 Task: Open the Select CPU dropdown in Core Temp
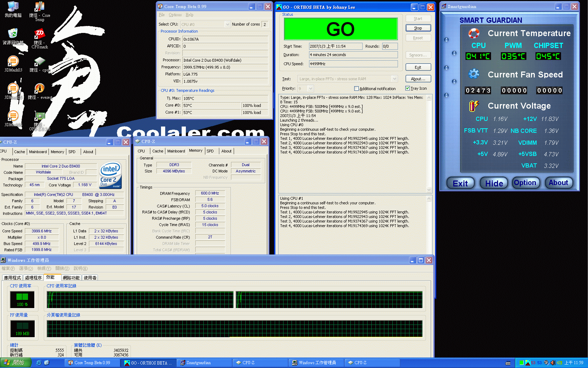pos(227,24)
